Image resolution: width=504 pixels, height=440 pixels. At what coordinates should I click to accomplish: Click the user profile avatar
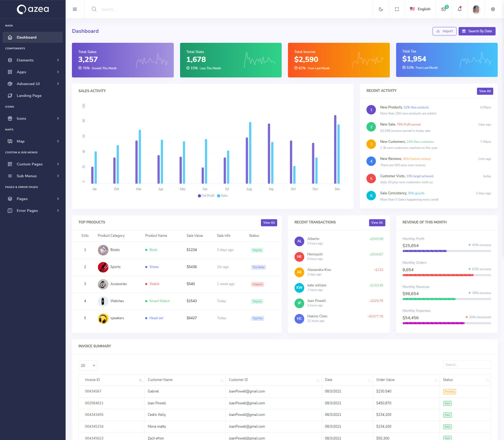point(476,9)
